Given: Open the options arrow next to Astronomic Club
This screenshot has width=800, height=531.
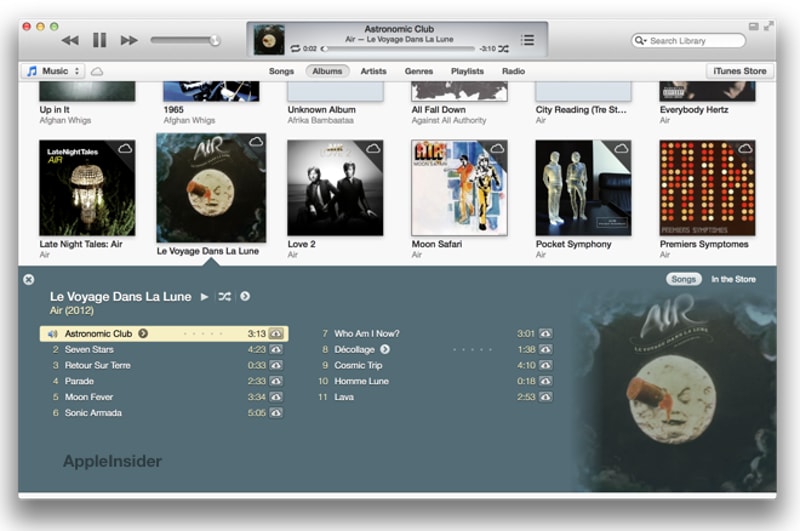Looking at the screenshot, I should pyautogui.click(x=143, y=334).
